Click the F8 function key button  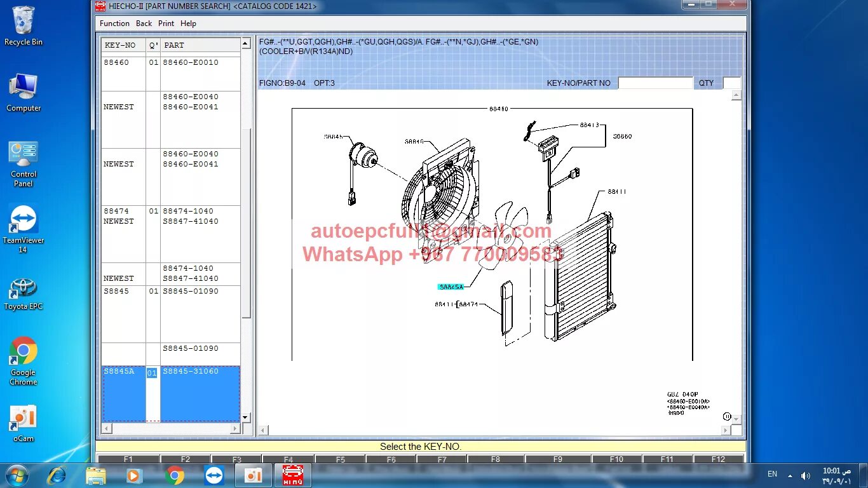(x=496, y=459)
